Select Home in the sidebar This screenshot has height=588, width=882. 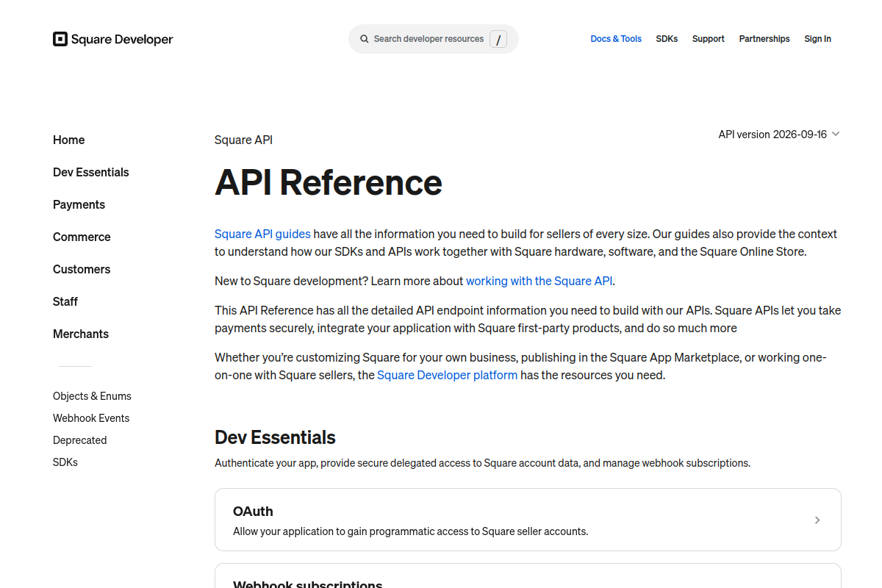click(x=69, y=140)
